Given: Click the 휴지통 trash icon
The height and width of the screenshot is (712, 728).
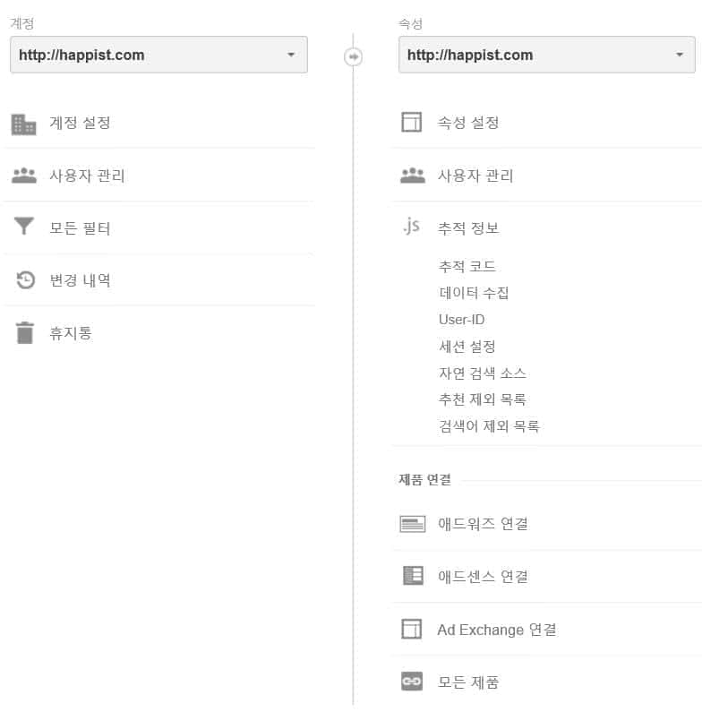Looking at the screenshot, I should point(24,332).
